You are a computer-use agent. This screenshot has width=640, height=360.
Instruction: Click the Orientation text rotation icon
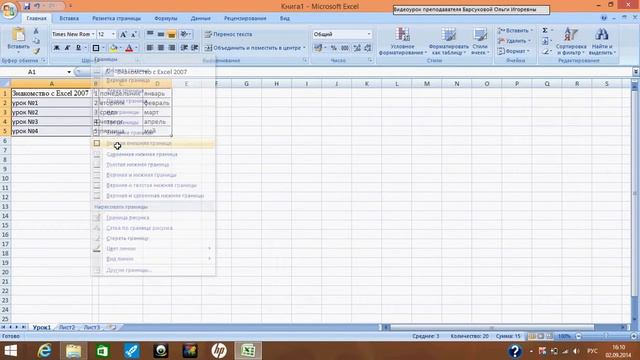[184, 34]
